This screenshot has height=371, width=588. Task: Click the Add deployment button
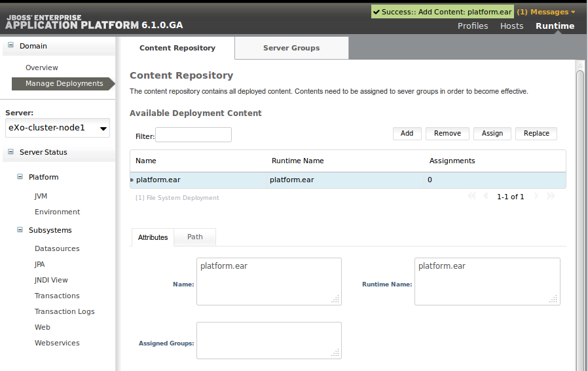[x=407, y=133]
